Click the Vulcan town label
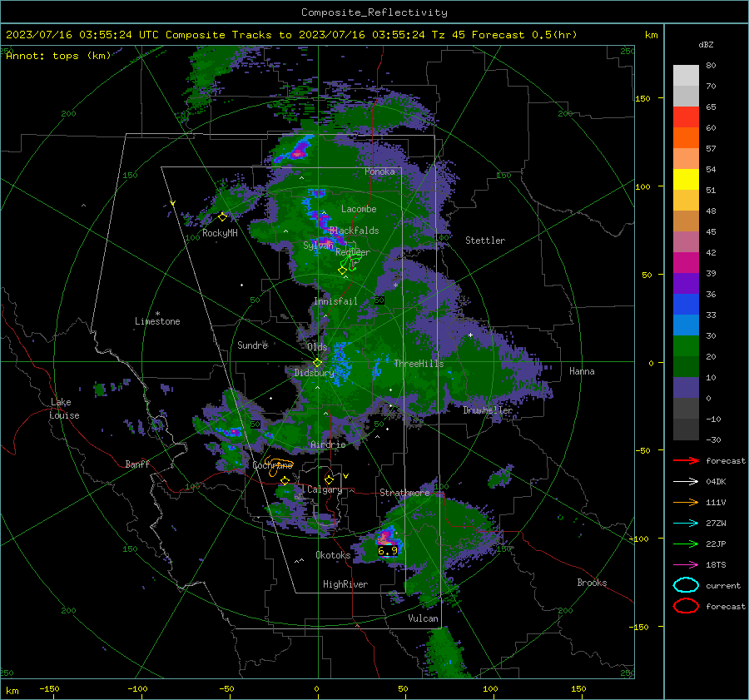The height and width of the screenshot is (700, 749). (x=423, y=618)
